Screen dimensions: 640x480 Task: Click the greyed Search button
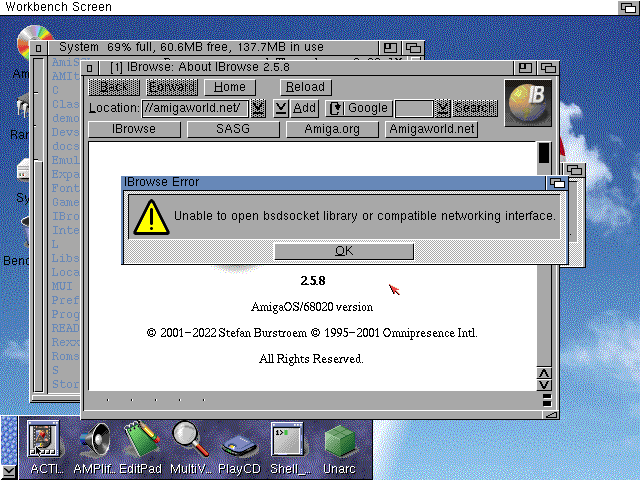[x=475, y=108]
